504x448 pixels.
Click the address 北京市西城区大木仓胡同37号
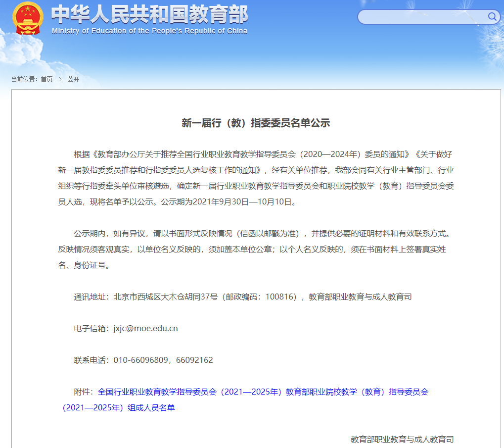166,297
